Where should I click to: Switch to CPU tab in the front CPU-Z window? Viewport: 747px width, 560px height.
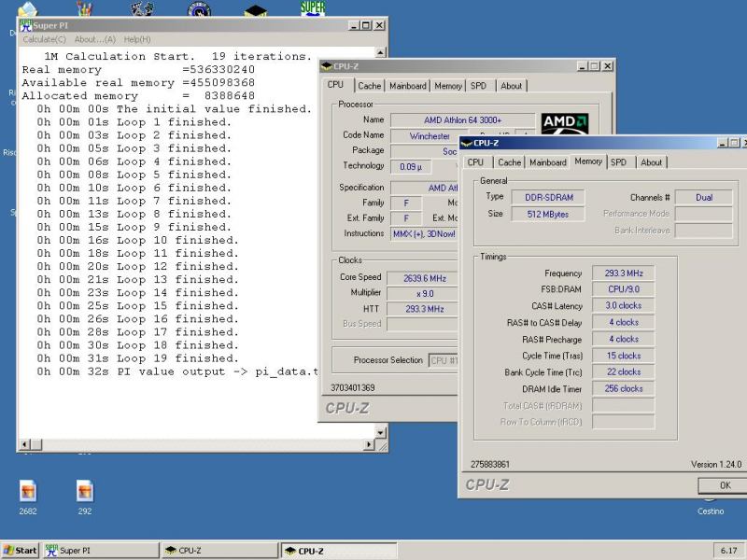475,162
